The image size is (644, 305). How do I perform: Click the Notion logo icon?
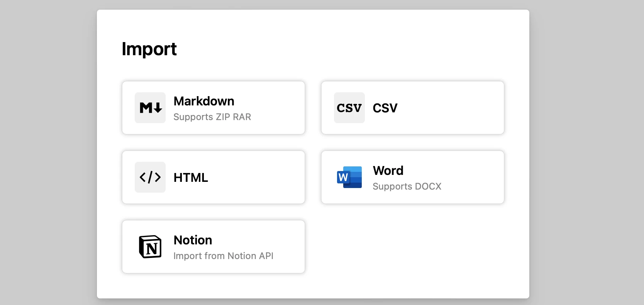point(151,247)
